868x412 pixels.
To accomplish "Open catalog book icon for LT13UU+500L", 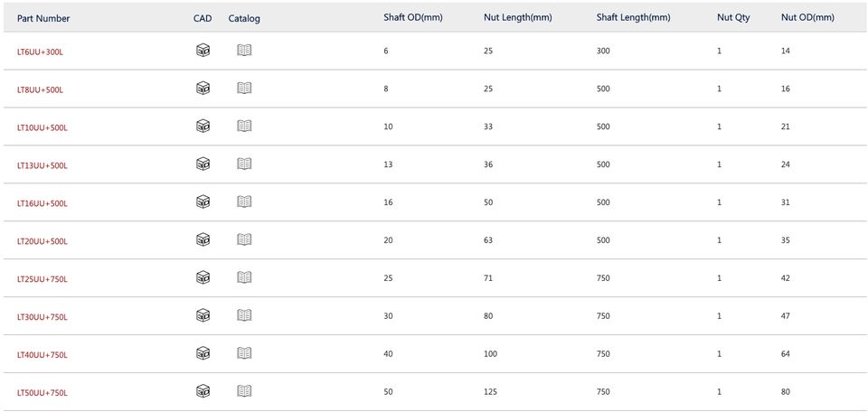I will click(244, 164).
